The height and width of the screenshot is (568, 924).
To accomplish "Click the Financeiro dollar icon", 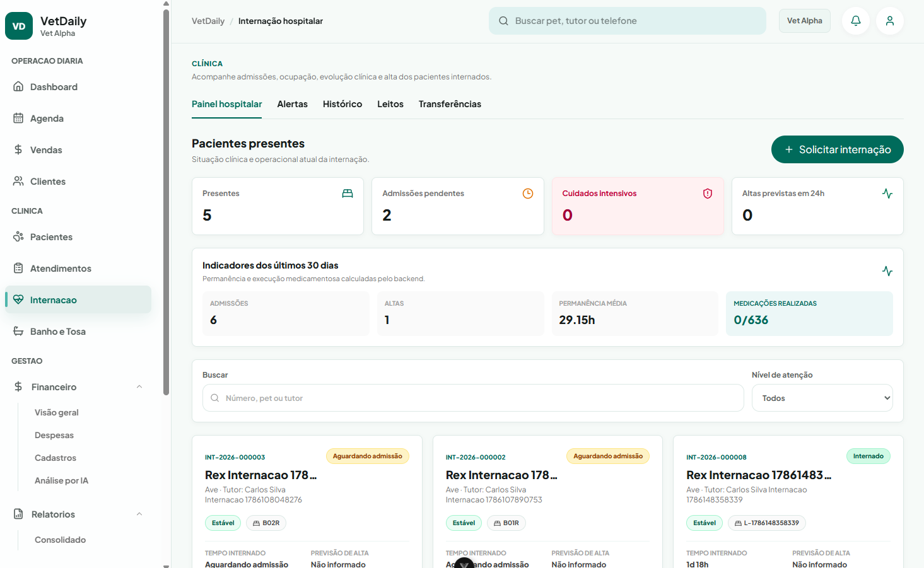I will (18, 386).
